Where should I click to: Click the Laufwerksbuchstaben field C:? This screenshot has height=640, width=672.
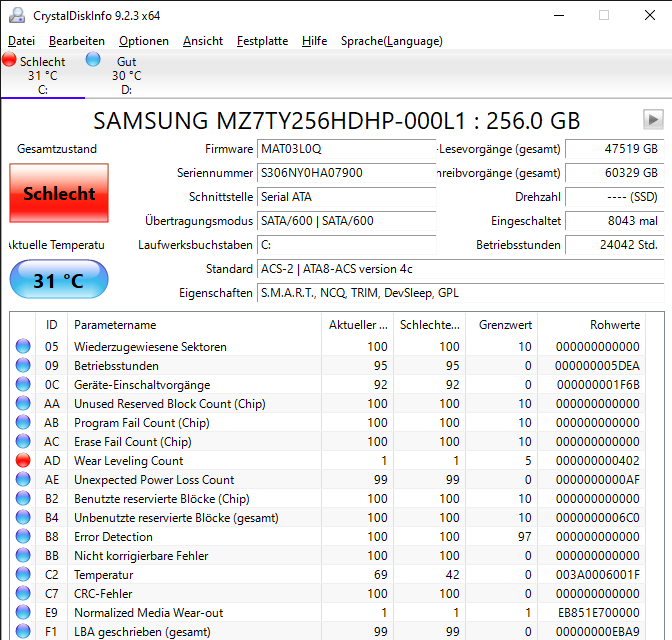(347, 245)
